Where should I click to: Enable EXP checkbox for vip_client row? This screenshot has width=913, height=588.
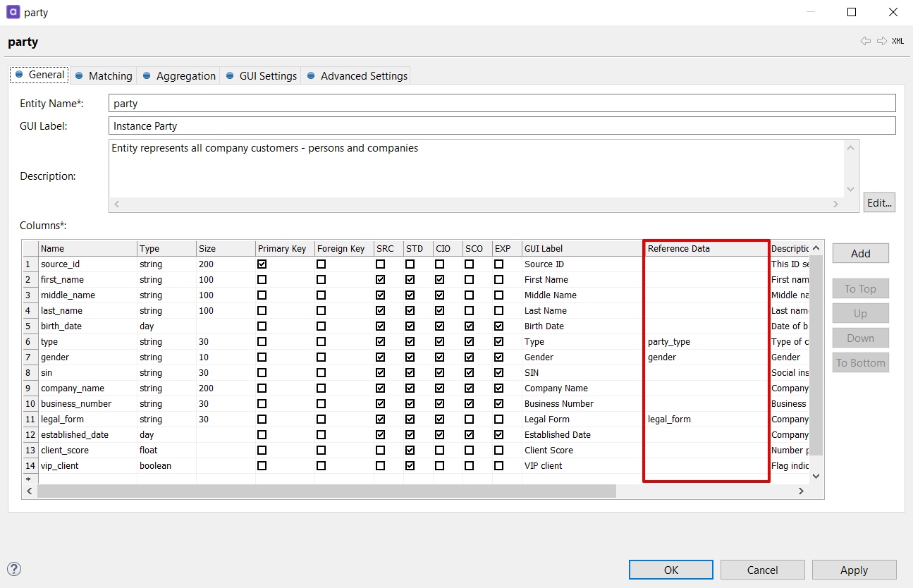pyautogui.click(x=499, y=466)
